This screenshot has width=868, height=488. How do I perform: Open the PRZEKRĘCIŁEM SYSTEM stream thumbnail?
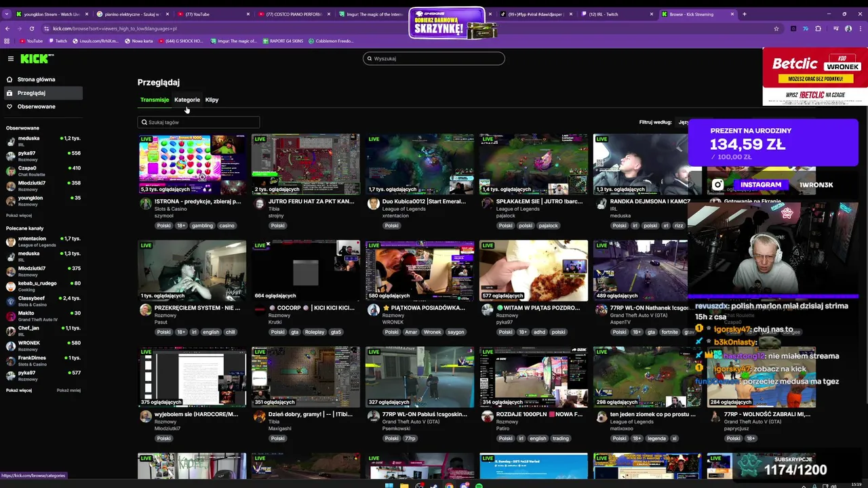[x=192, y=270]
